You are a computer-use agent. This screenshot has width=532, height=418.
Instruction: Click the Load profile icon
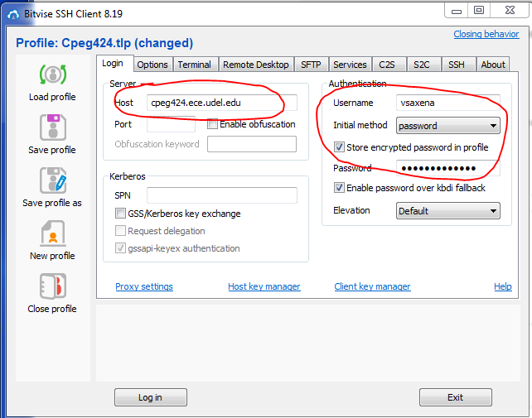(53, 74)
